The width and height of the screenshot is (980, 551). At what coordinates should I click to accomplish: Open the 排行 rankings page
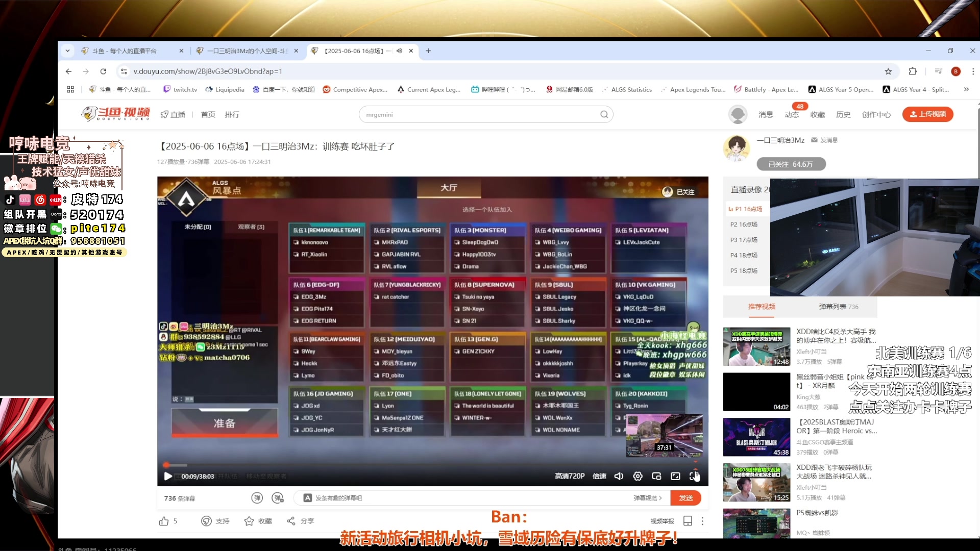coord(232,114)
